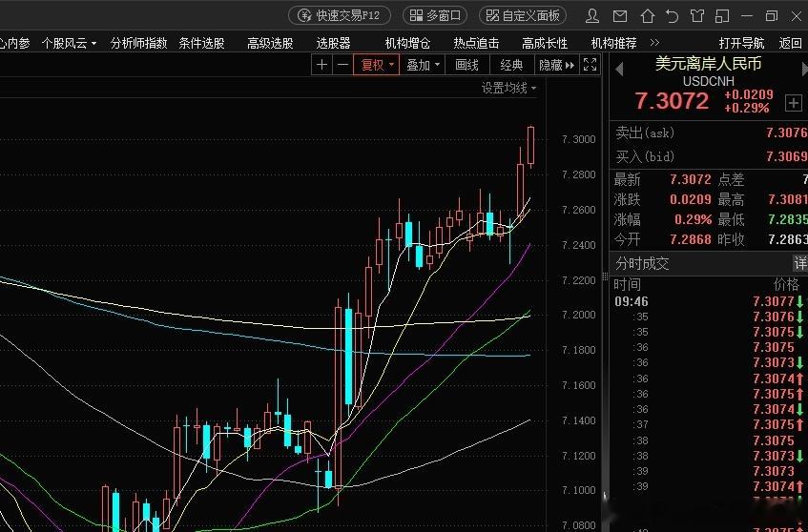The width and height of the screenshot is (808, 532).
Task: Go to home page icon
Action: click(647, 16)
